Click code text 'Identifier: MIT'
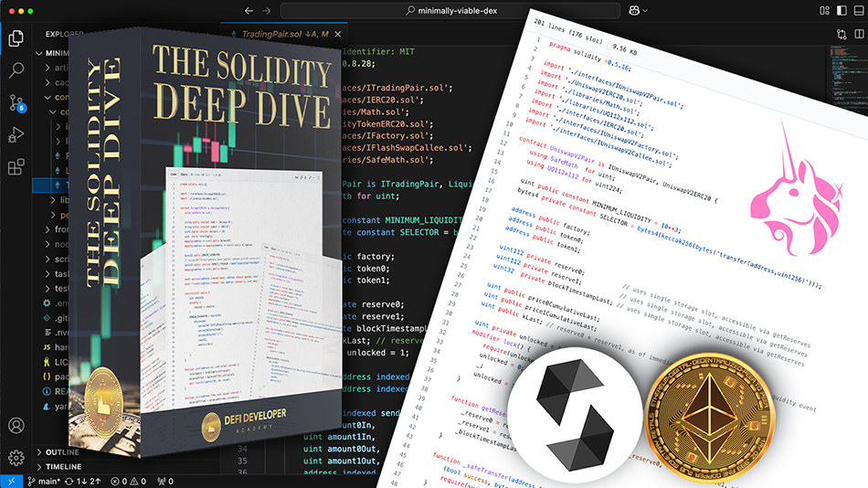This screenshot has width=868, height=488. tap(378, 51)
